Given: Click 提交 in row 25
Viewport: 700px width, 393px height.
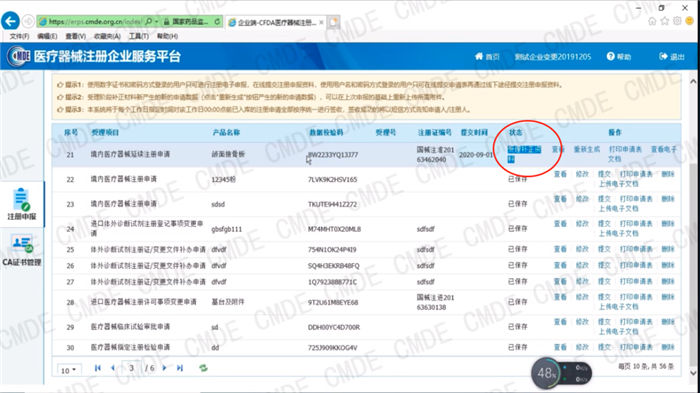Looking at the screenshot, I should (x=604, y=249).
